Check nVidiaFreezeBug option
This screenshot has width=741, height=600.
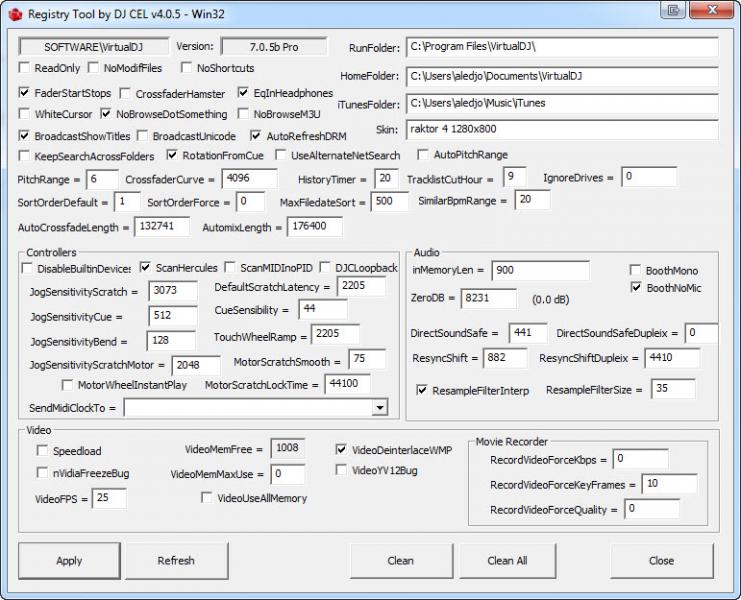point(43,473)
